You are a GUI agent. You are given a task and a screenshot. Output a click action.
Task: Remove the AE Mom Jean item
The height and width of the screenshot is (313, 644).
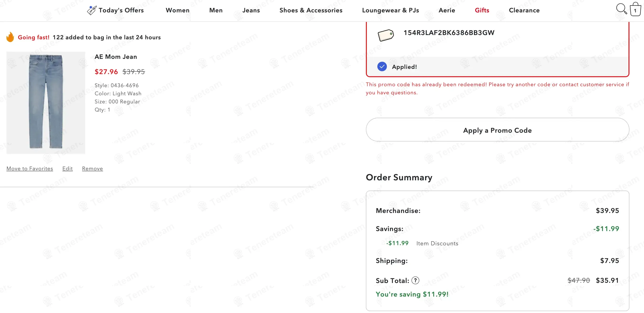pyautogui.click(x=92, y=168)
